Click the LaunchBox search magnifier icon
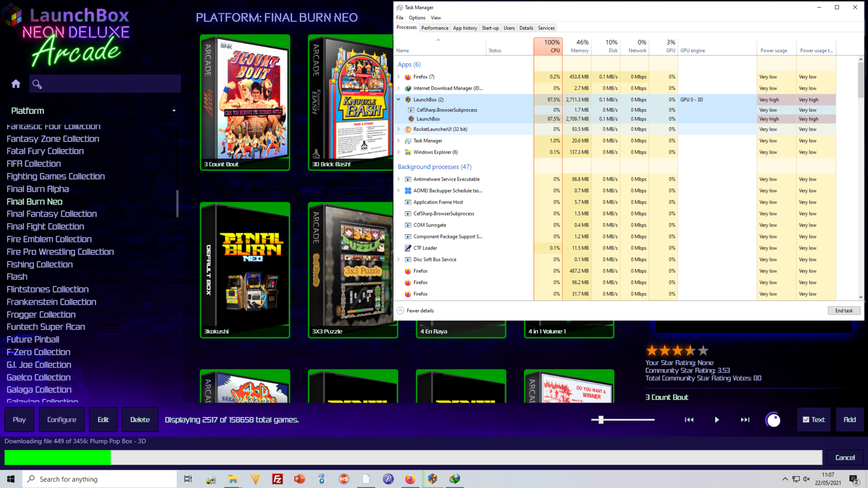This screenshot has width=868, height=488. [x=37, y=84]
